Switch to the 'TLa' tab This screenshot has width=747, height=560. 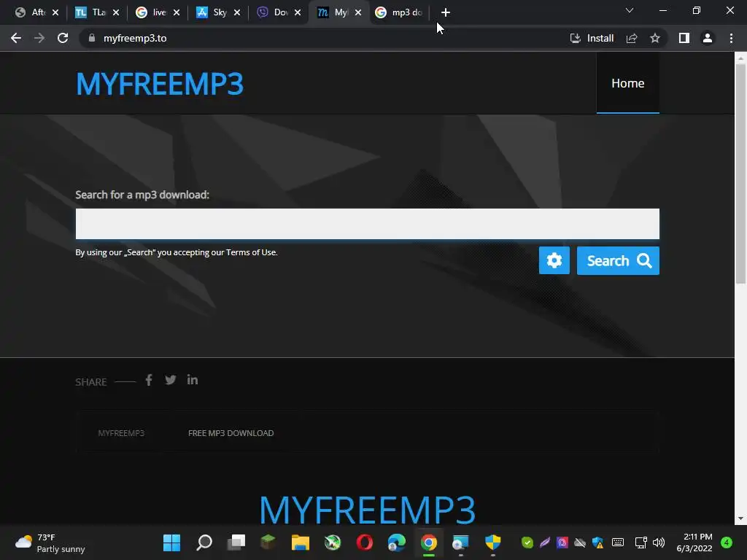[90, 12]
